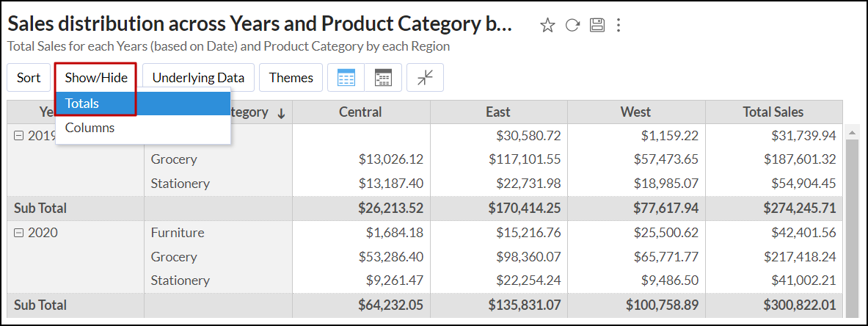
Task: Open the Show/Hide dropdown
Action: (96, 78)
